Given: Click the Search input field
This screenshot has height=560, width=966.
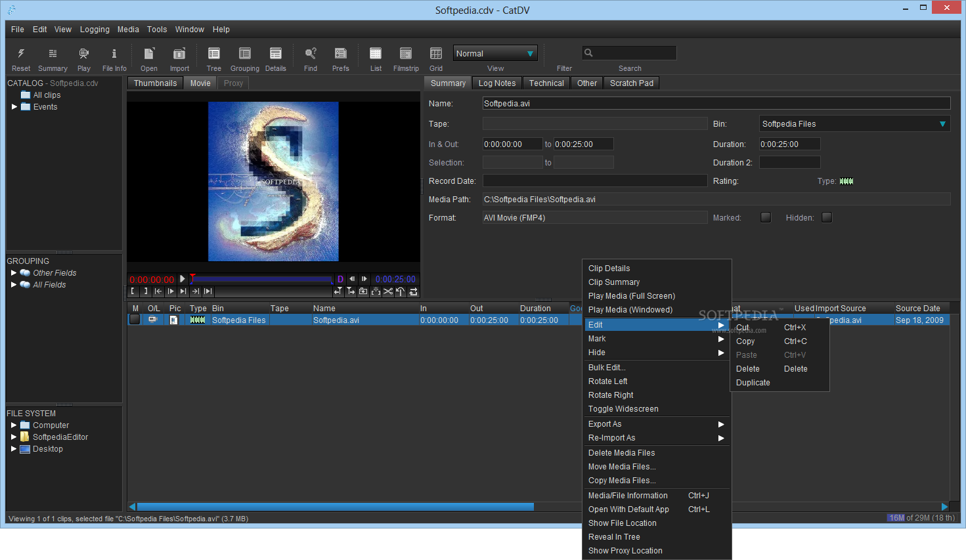Looking at the screenshot, I should (x=629, y=53).
